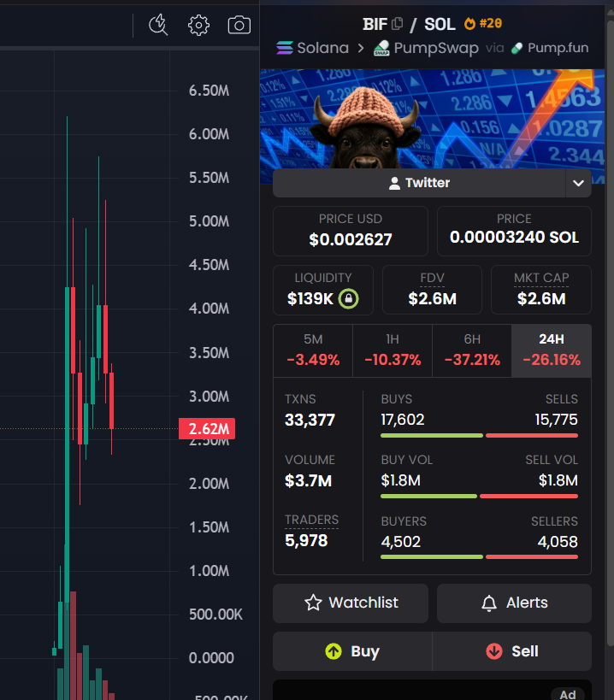Take chart snapshot with camera icon
Screen dimensions: 614x700
pos(239,25)
